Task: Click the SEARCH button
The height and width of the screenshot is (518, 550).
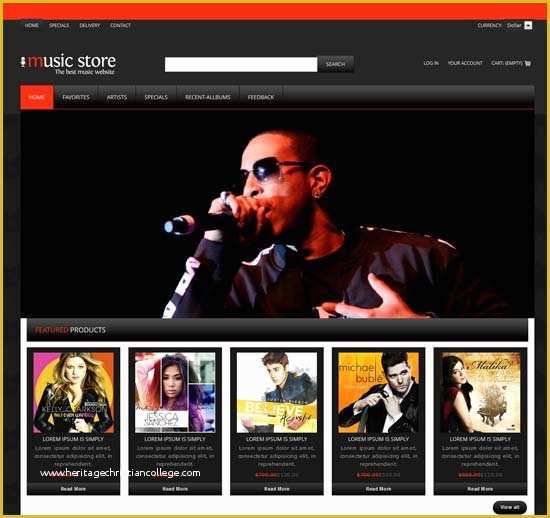Action: click(335, 64)
